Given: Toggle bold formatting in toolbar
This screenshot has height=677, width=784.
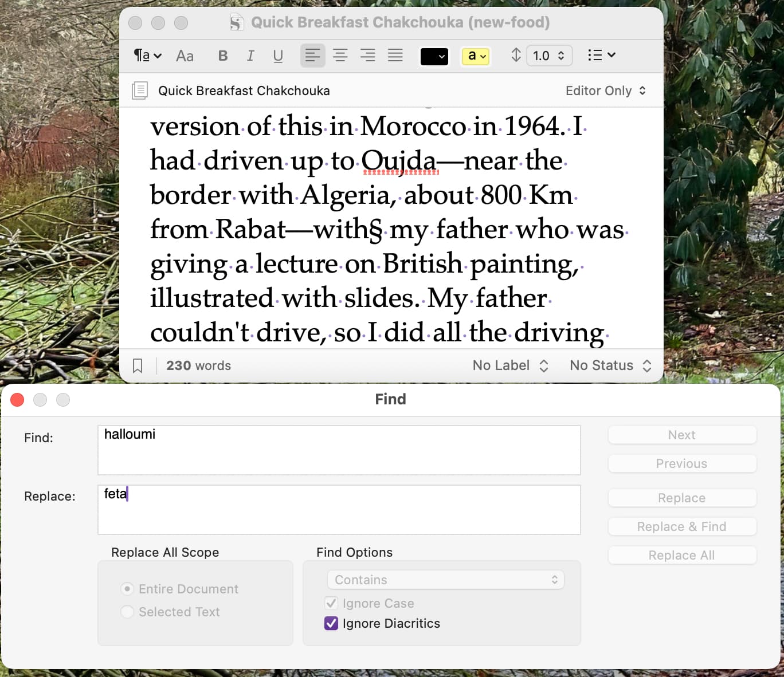Looking at the screenshot, I should [223, 56].
